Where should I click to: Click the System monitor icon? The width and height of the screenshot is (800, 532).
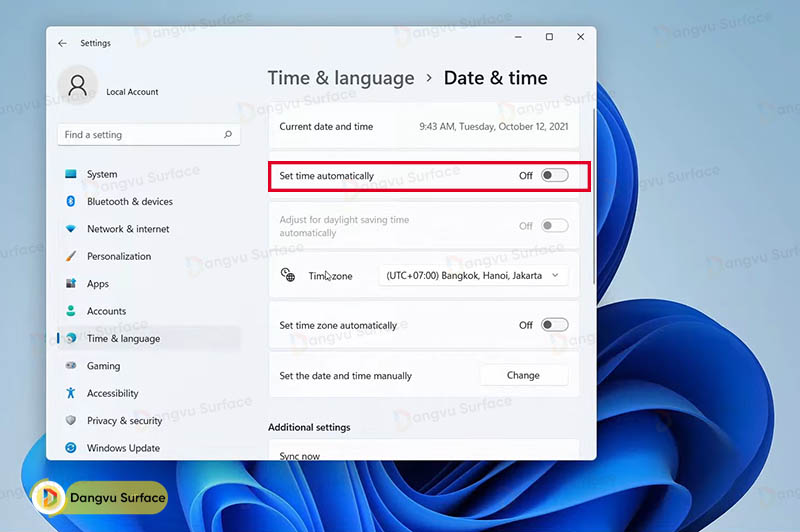[71, 174]
